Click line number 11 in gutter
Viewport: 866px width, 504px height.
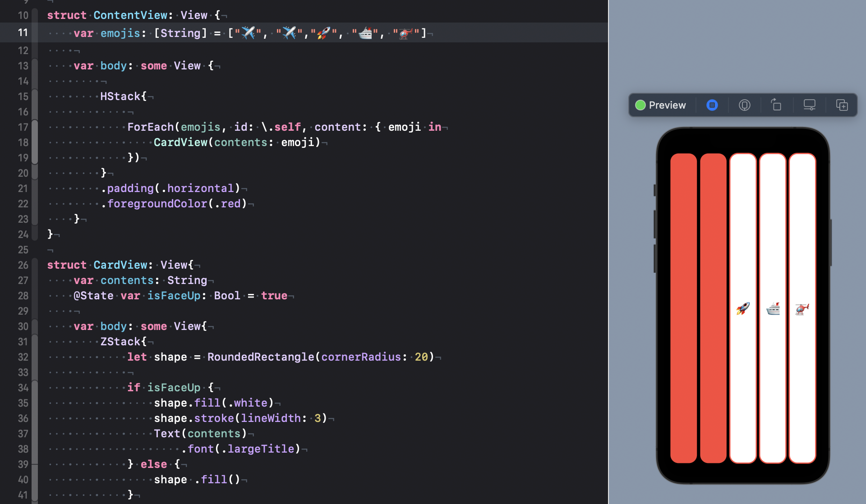click(x=23, y=32)
